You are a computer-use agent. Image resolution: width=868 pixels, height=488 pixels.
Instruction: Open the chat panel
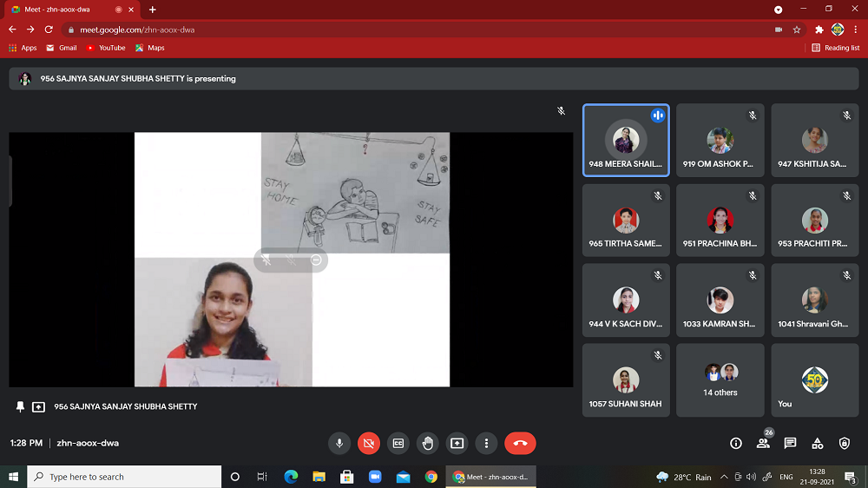coord(790,443)
